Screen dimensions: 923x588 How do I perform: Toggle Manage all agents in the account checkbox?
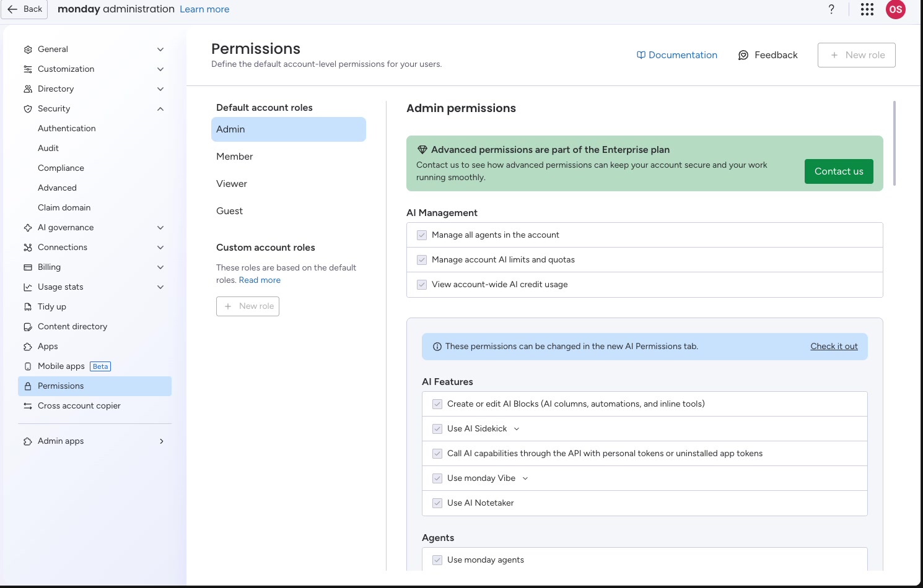click(x=422, y=235)
